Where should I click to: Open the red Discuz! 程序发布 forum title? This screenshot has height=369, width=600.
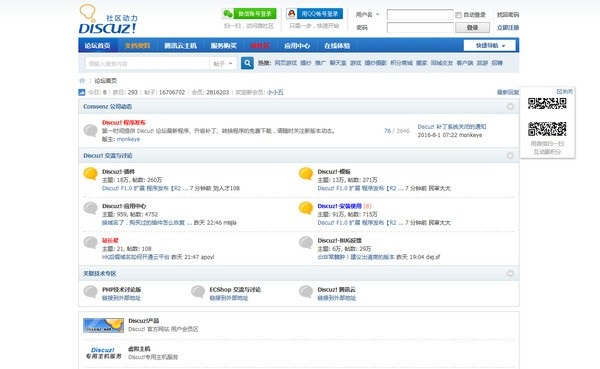click(x=124, y=122)
